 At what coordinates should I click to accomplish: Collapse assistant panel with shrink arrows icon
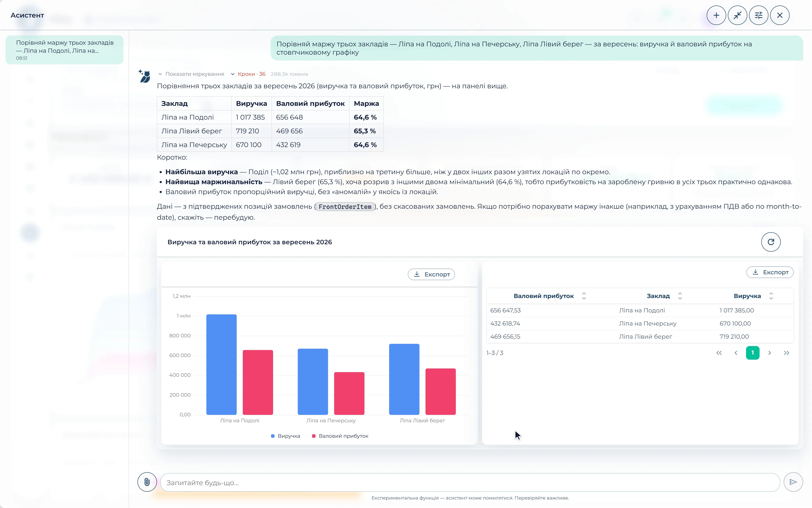click(x=737, y=15)
